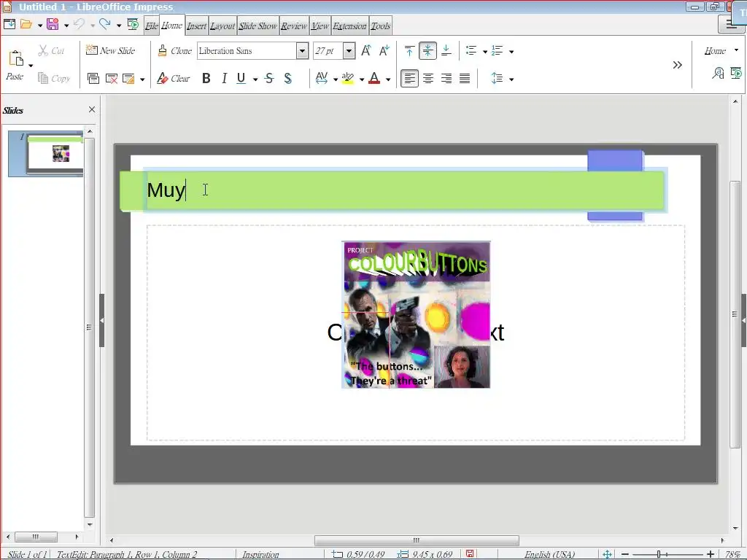
Task: Expand the font name dropdown
Action: 302,50
